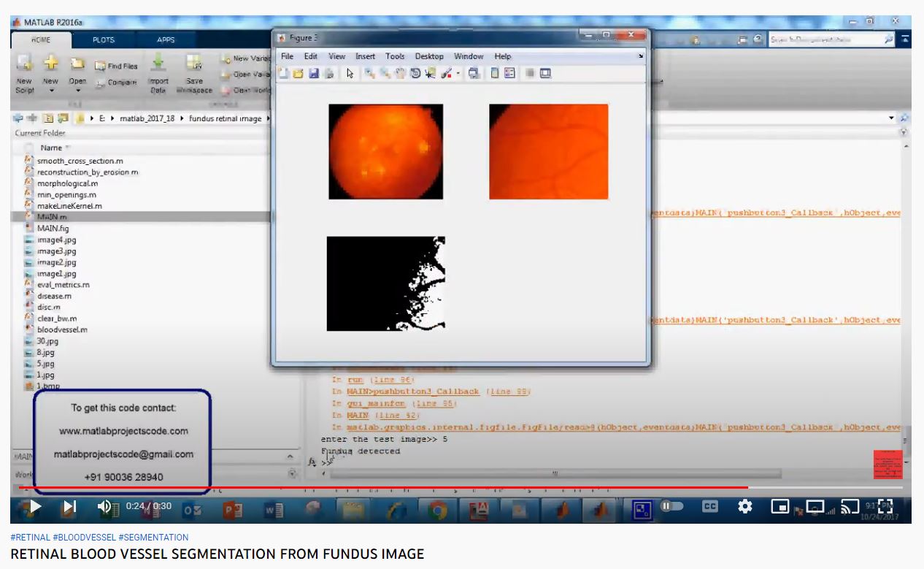The image size is (924, 569).
Task: Select the Edit Plot arrow tool
Action: click(350, 73)
